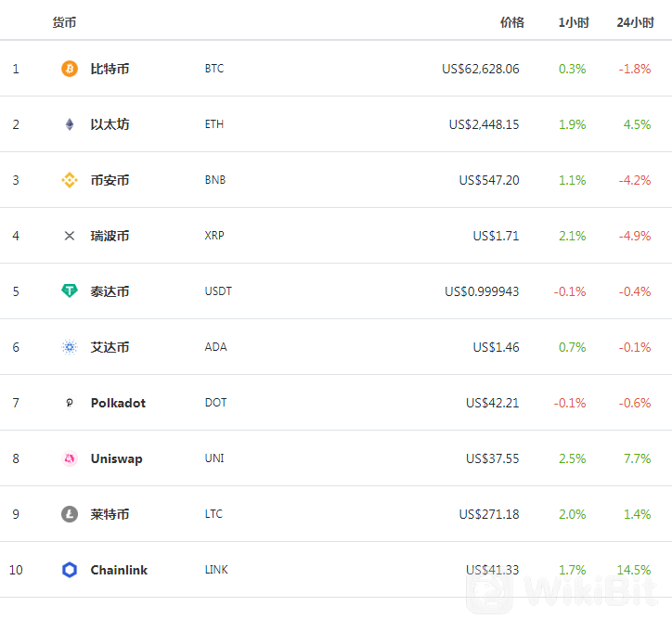Click rank number 10 for Chainlink
The image size is (672, 632).
coord(16,571)
